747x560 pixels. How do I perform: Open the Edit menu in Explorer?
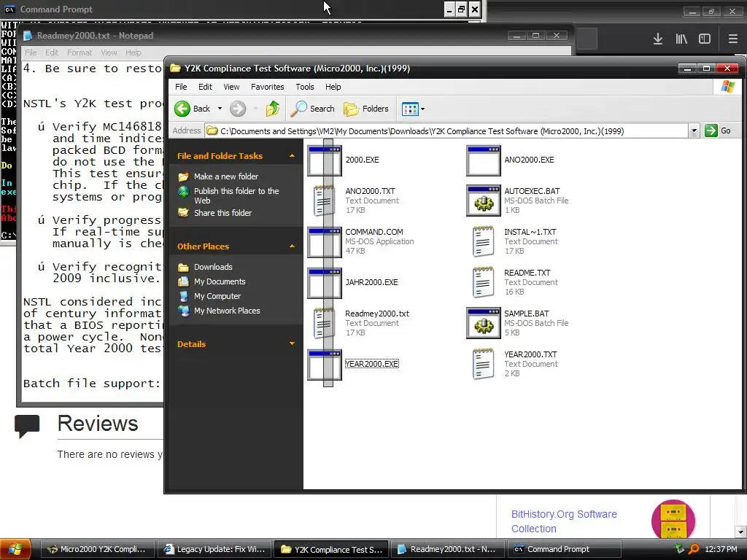tap(205, 87)
